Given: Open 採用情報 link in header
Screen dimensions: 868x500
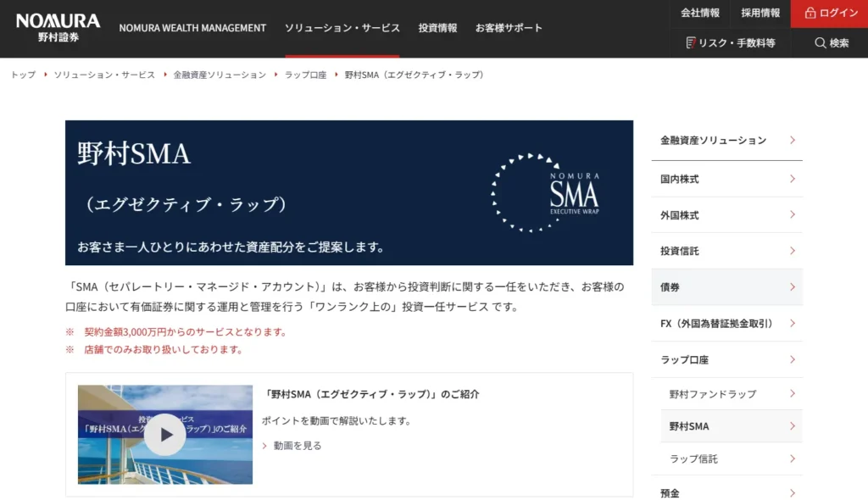Looking at the screenshot, I should coord(760,13).
